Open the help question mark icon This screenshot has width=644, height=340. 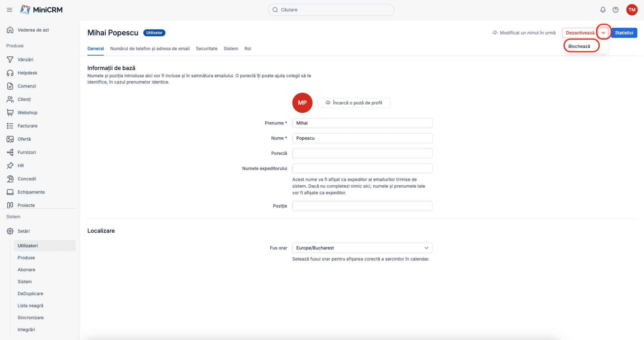(615, 10)
